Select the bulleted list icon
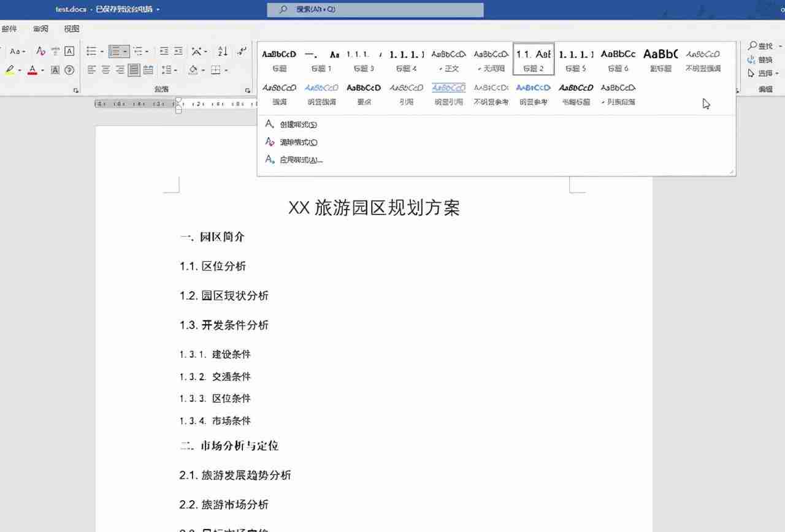The image size is (785, 532). [x=91, y=51]
